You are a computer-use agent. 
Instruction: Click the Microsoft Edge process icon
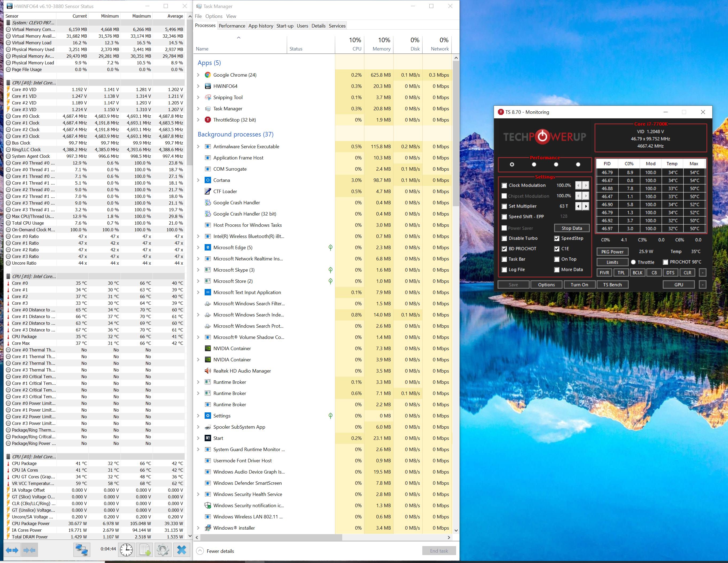[x=208, y=248]
